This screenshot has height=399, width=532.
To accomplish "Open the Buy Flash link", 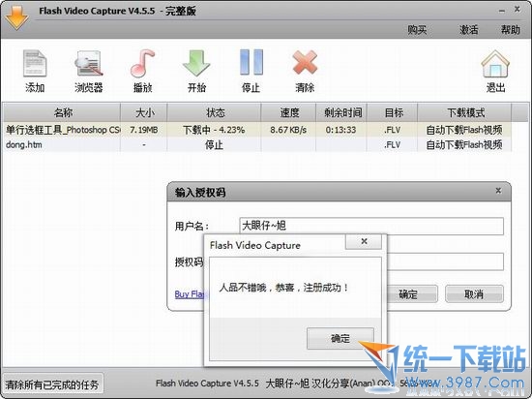I will click(190, 294).
